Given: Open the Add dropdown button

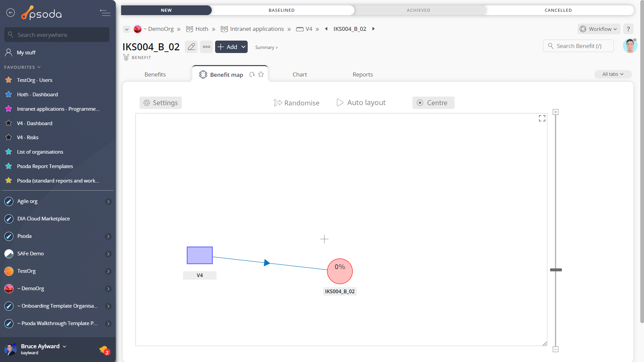Looking at the screenshot, I should point(231,47).
